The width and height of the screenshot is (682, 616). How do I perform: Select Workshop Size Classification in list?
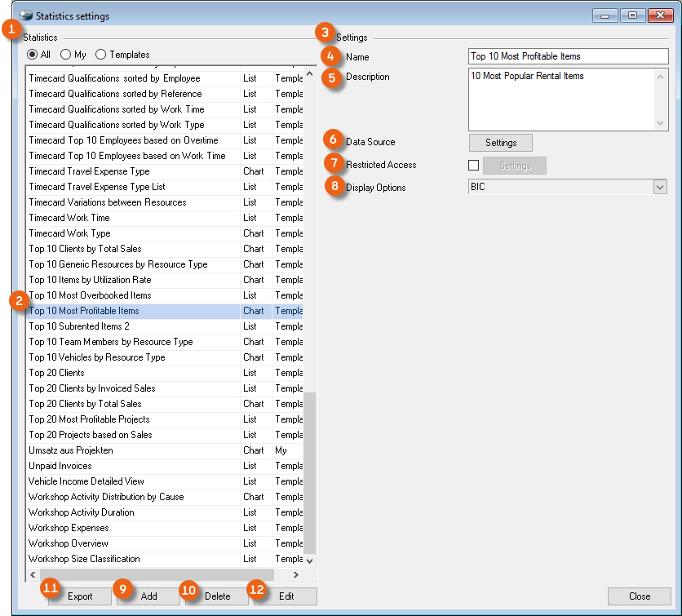pos(84,559)
